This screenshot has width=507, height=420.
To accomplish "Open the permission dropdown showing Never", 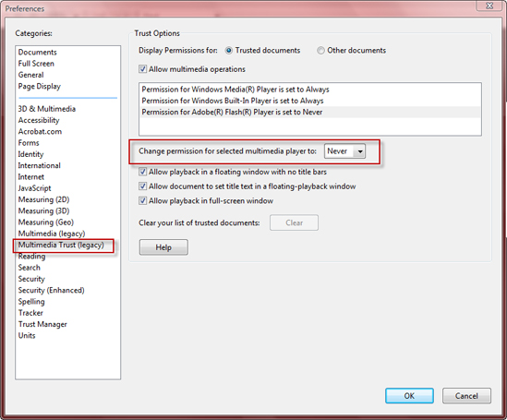I will click(x=344, y=150).
